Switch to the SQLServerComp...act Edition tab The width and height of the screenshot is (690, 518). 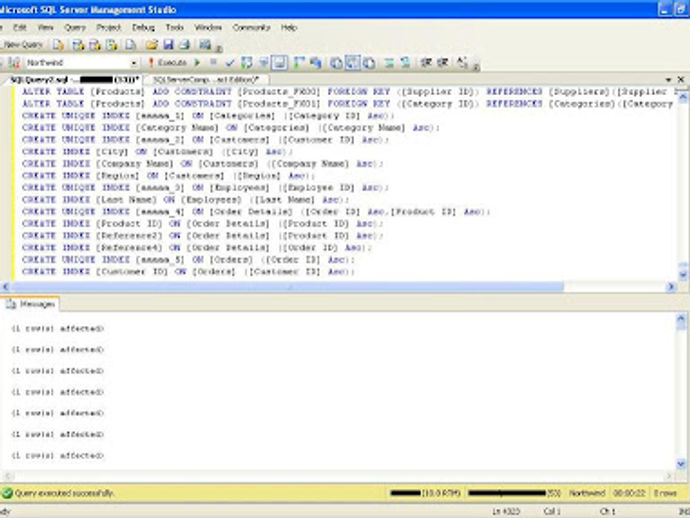(206, 80)
